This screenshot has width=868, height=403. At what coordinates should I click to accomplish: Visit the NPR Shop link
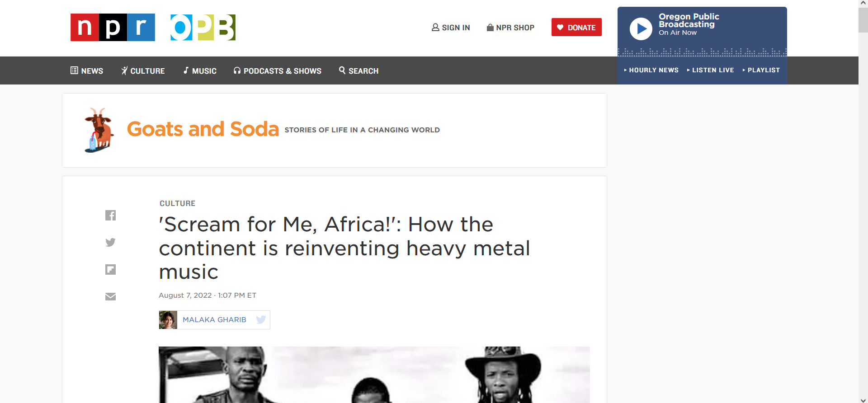[x=510, y=28]
